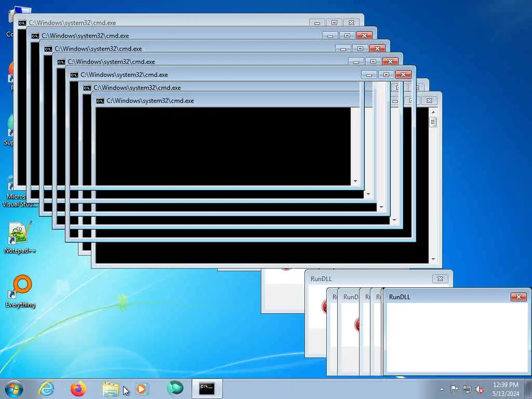Click the Show desktop strip beside the clock

coord(528,389)
